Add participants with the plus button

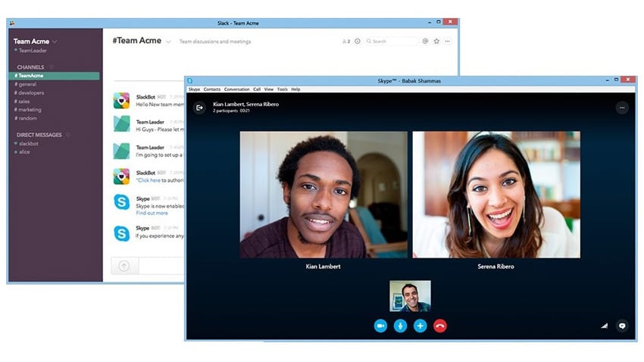coord(420,326)
